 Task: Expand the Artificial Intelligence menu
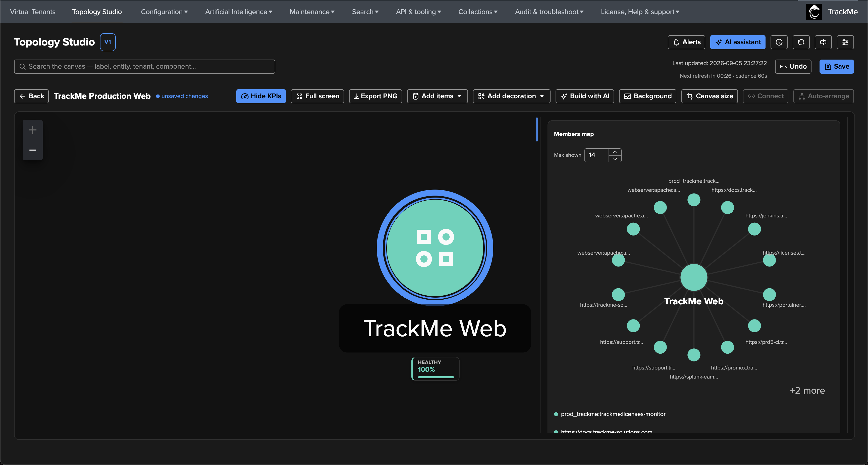tap(239, 12)
